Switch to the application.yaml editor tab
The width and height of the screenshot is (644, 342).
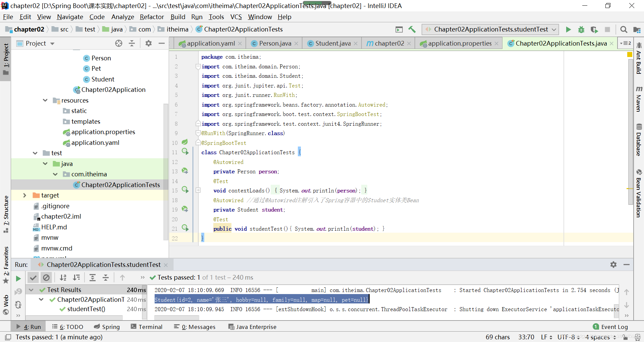(211, 43)
